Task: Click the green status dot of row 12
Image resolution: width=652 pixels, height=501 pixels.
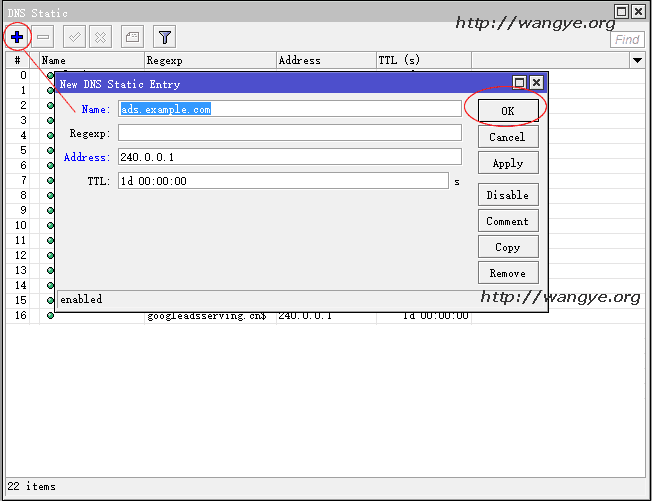Action: point(50,255)
